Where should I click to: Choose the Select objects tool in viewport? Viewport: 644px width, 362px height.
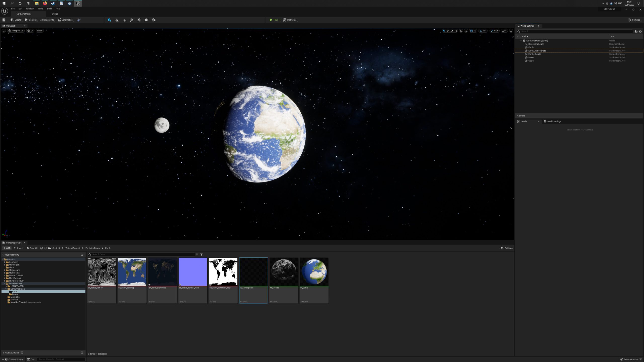[444, 31]
